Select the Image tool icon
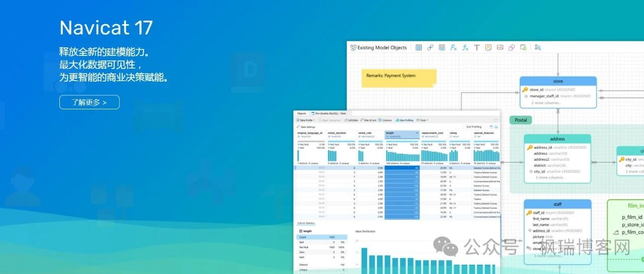644x274 pixels. pyautogui.click(x=500, y=47)
